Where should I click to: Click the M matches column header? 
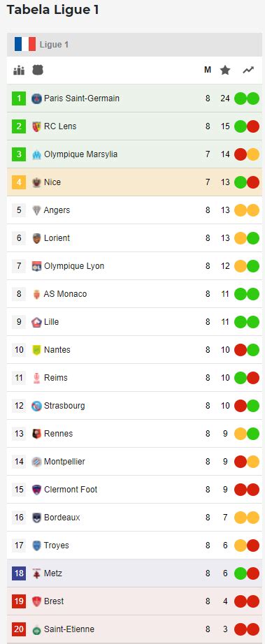[x=208, y=71]
